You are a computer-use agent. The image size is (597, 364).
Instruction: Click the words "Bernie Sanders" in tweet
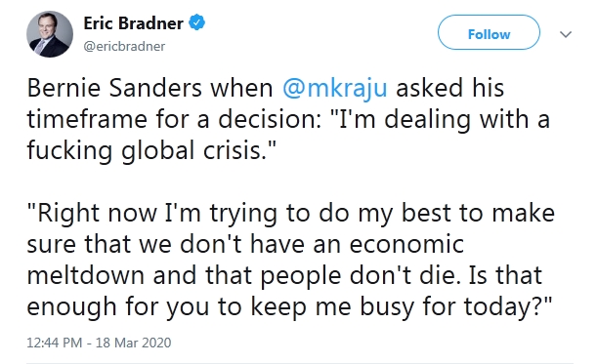pyautogui.click(x=114, y=88)
